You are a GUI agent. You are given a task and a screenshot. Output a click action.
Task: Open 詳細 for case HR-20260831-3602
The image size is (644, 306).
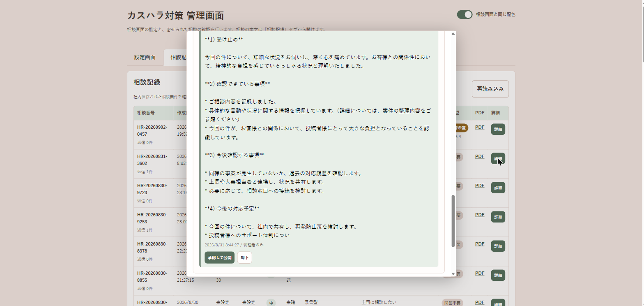point(498,158)
